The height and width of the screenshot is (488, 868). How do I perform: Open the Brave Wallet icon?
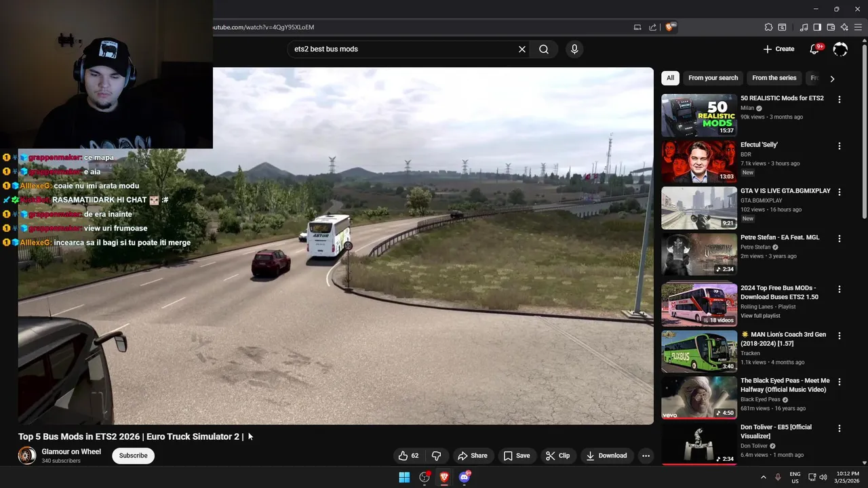coord(831,27)
